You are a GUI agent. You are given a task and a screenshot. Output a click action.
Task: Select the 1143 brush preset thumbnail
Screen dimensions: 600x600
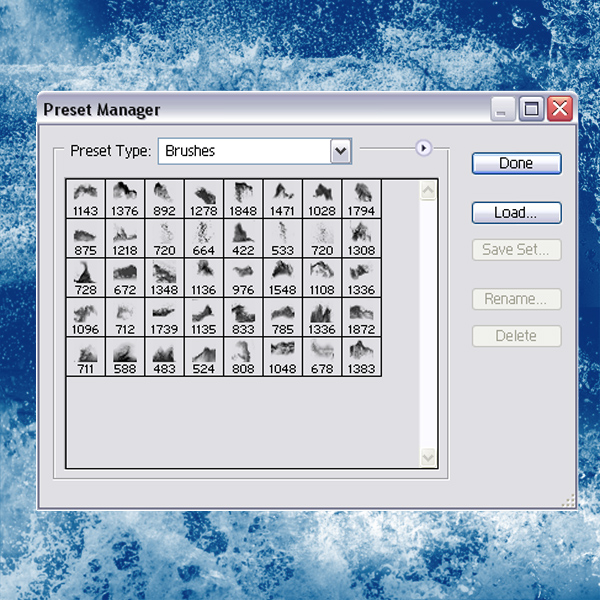85,199
